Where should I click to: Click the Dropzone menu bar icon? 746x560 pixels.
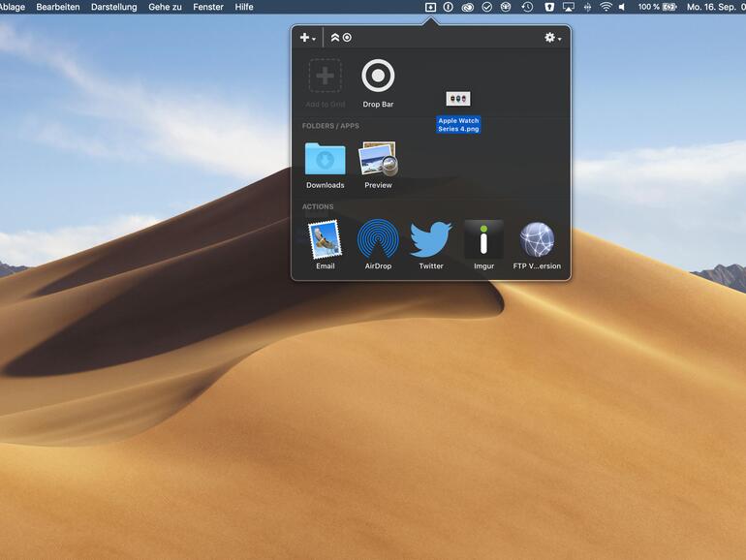[430, 7]
